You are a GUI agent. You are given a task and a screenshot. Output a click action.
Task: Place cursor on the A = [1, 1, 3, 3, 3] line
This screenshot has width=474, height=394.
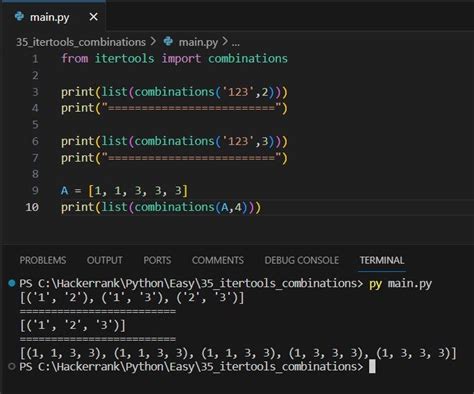coord(125,191)
